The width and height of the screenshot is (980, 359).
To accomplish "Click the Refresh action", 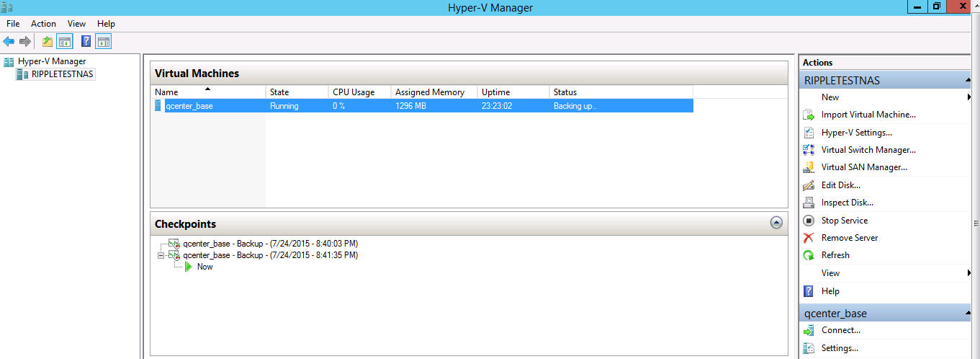I will [835, 255].
